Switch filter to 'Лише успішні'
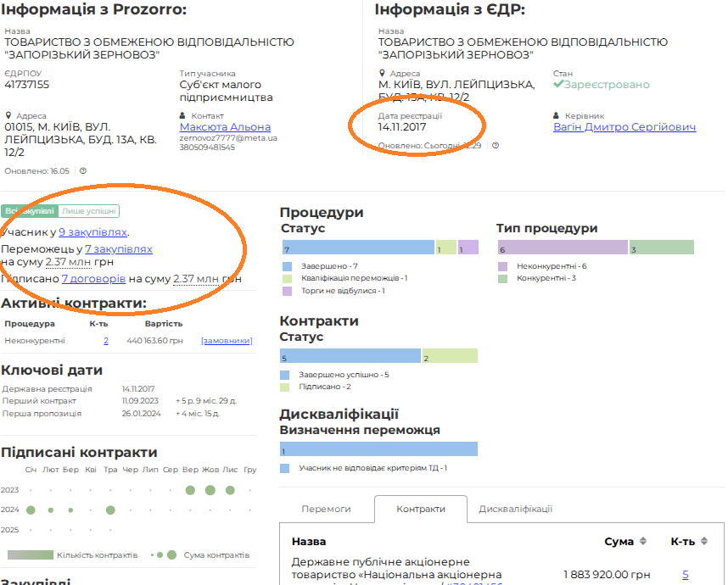The width and height of the screenshot is (728, 585). 89,211
